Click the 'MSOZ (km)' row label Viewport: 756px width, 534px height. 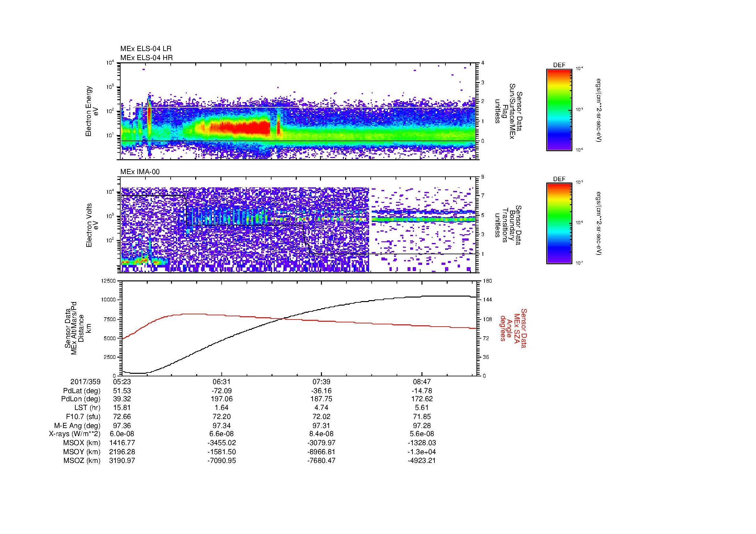82,461
